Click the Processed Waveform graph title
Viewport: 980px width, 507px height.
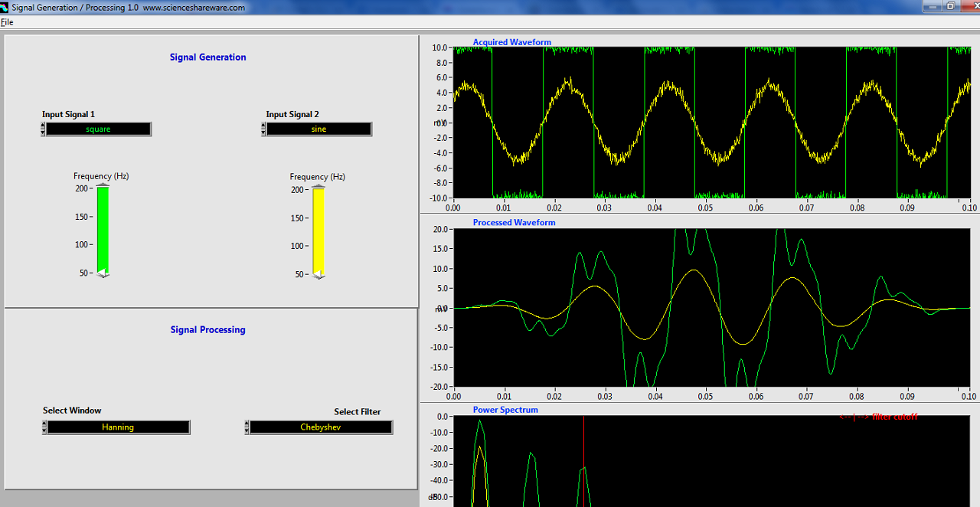pos(514,222)
